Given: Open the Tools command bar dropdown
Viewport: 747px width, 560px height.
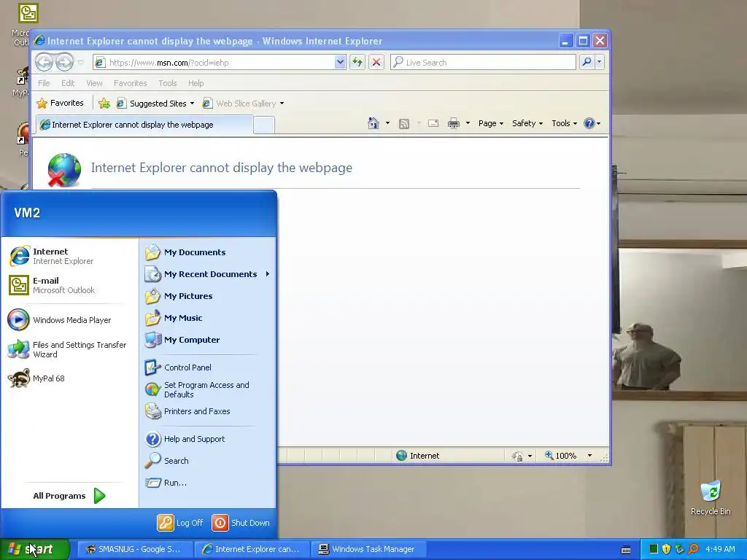Looking at the screenshot, I should (x=564, y=123).
